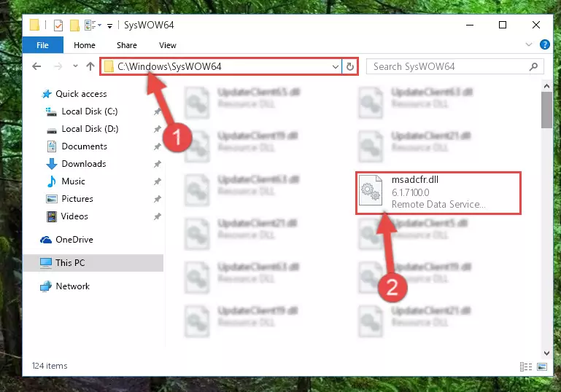Go up one folder level
This screenshot has width=561, height=392.
(x=90, y=66)
